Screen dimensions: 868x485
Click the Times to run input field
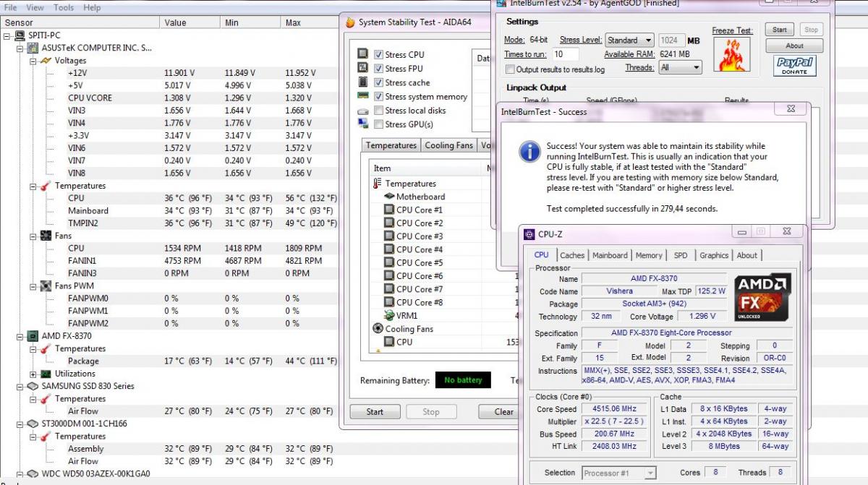pos(566,54)
